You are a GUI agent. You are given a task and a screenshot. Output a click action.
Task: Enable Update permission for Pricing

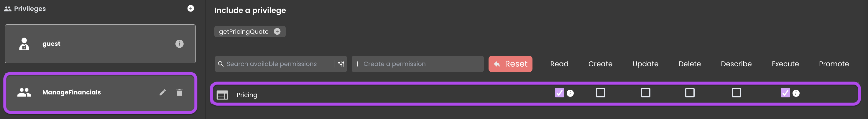click(646, 93)
